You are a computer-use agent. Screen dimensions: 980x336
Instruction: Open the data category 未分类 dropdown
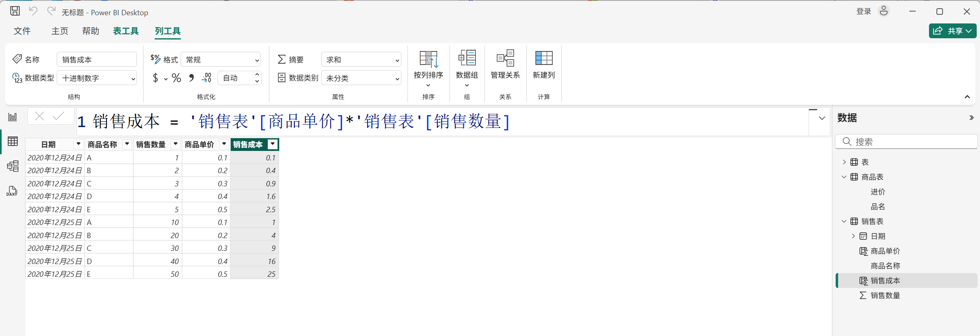click(361, 78)
